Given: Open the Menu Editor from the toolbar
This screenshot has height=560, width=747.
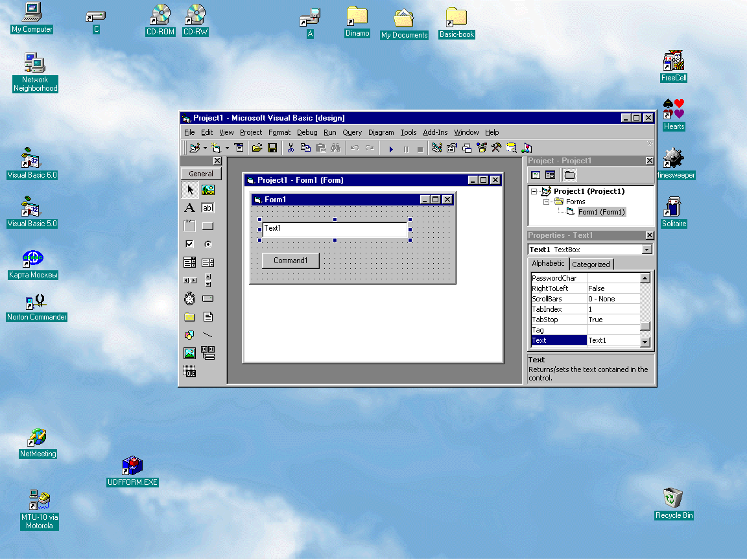Looking at the screenshot, I should coord(239,148).
